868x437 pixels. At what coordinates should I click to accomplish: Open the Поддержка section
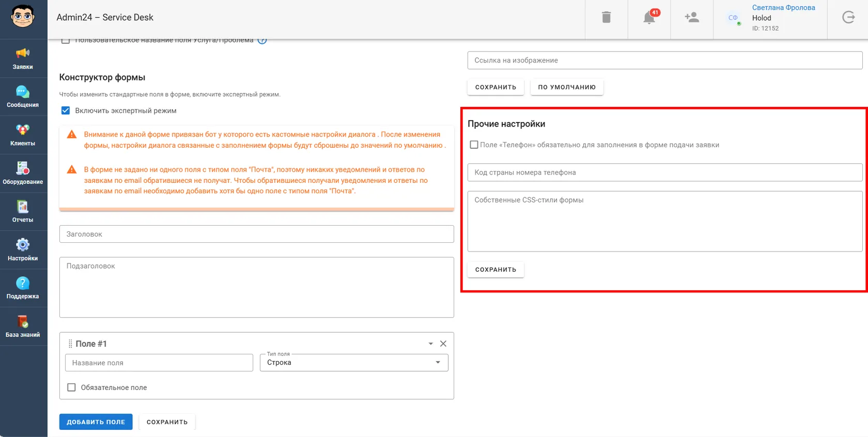pos(23,288)
